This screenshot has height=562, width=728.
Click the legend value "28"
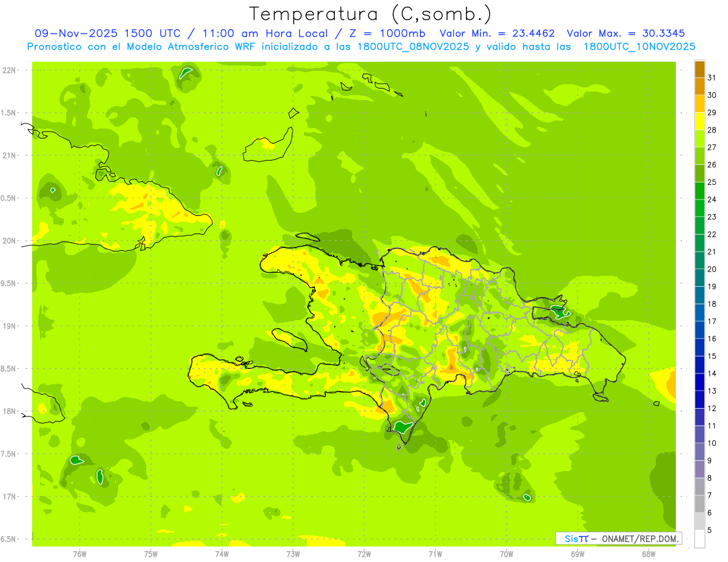[712, 130]
